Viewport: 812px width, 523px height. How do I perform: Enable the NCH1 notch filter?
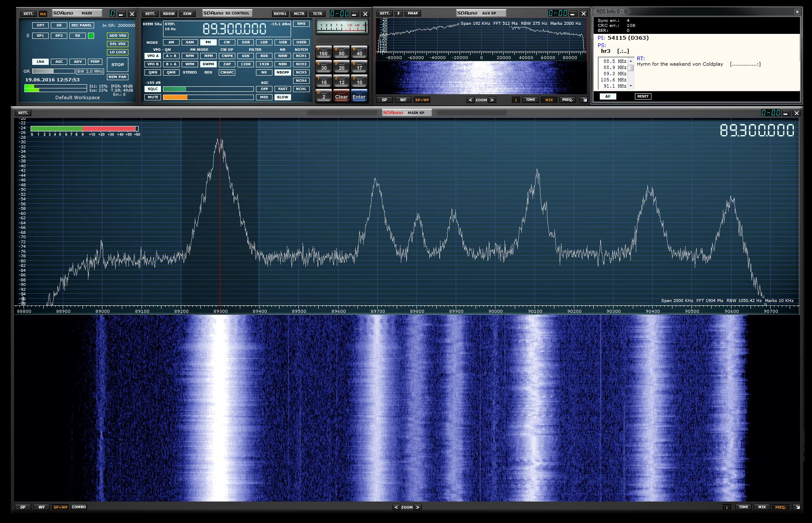coord(301,56)
